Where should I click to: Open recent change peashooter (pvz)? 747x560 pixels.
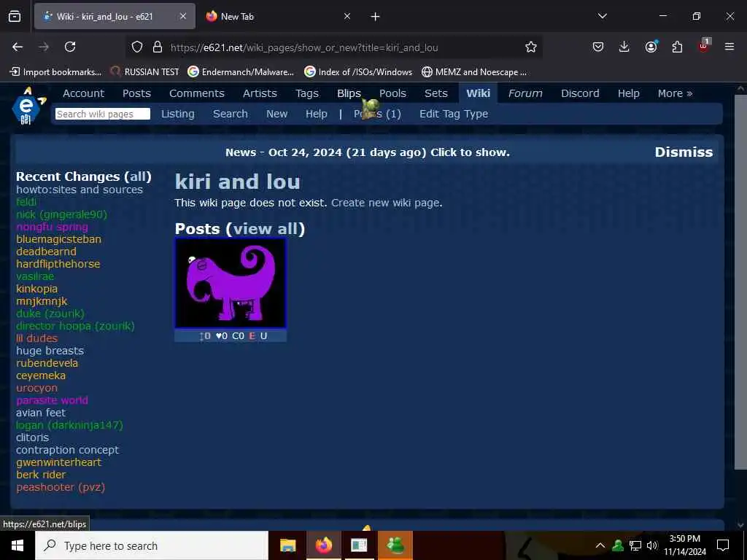pos(61,487)
